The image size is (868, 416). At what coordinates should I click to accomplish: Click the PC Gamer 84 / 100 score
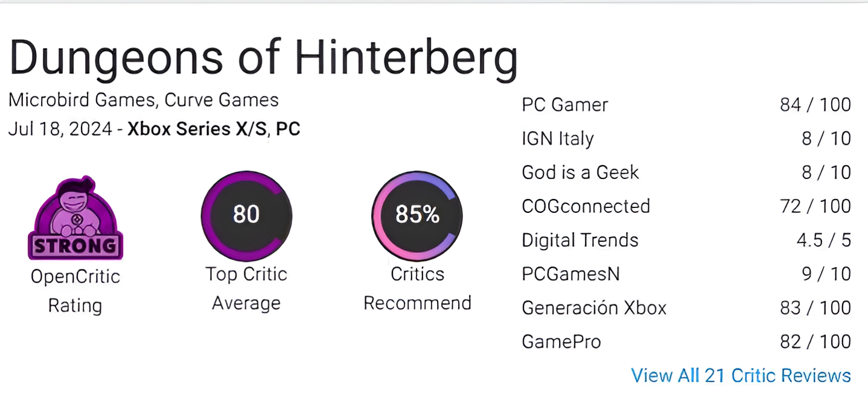click(x=815, y=105)
